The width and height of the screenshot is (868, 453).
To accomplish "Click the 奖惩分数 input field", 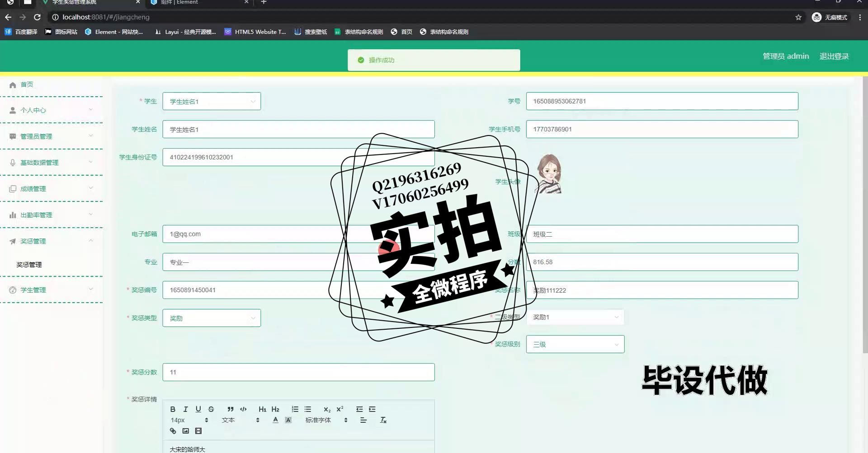I will coord(298,372).
